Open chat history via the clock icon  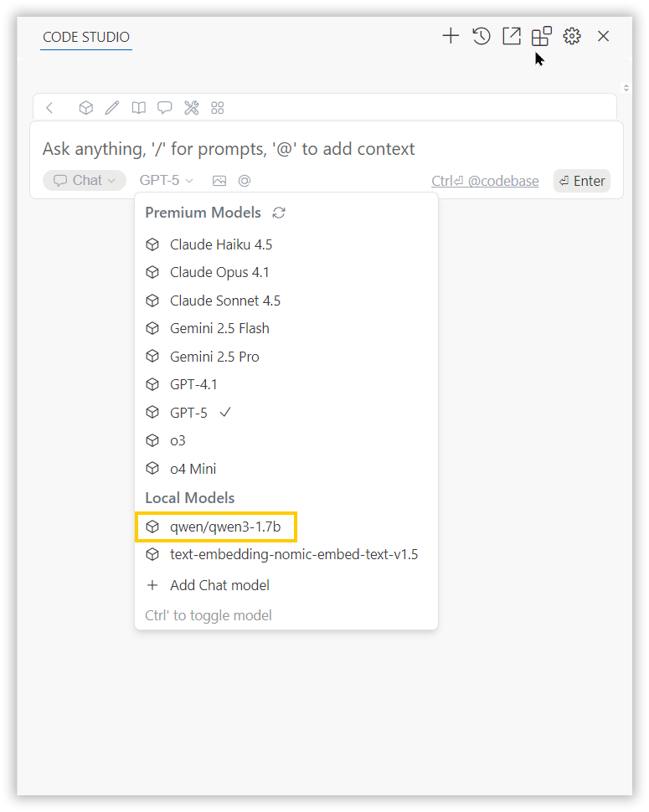pos(481,36)
